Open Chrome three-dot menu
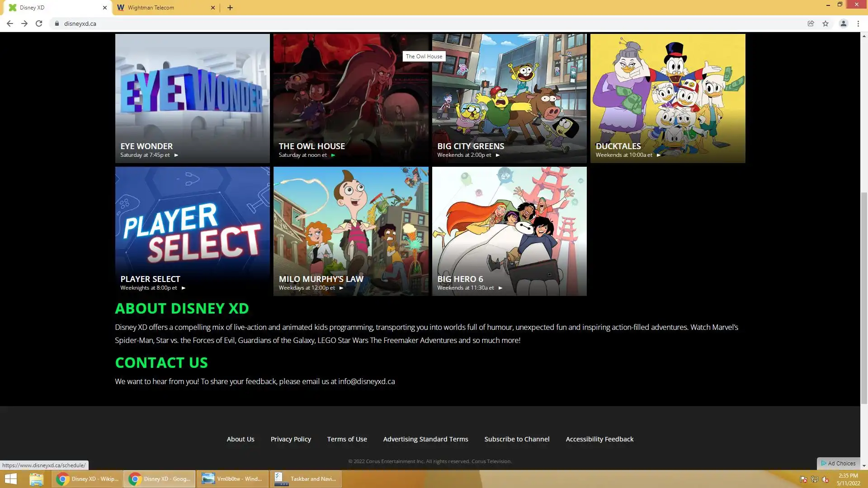The height and width of the screenshot is (488, 868). tap(858, 23)
